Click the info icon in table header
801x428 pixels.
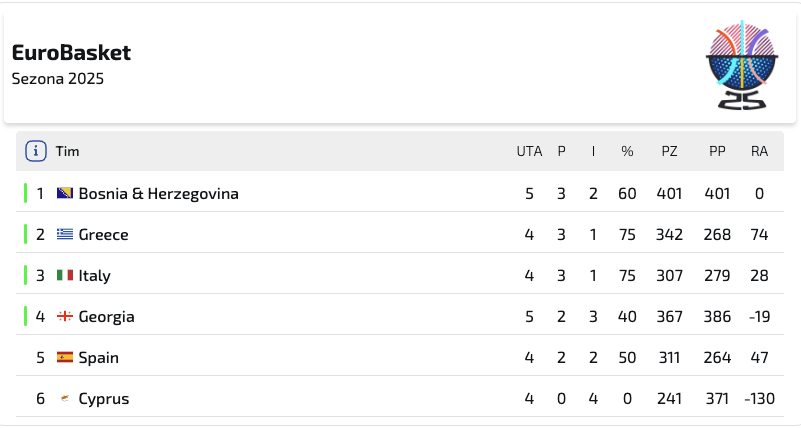pos(36,151)
